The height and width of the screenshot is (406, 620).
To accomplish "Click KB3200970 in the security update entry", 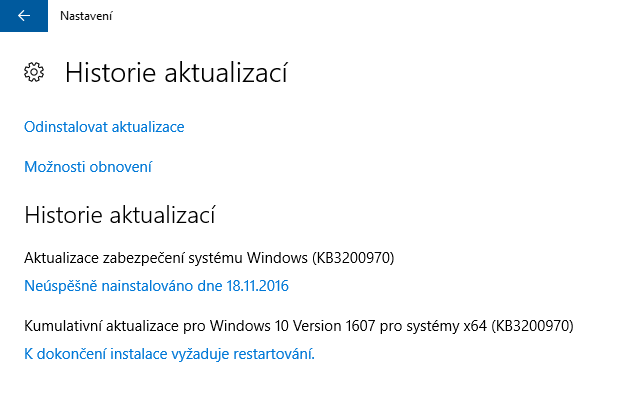I will tap(354, 259).
